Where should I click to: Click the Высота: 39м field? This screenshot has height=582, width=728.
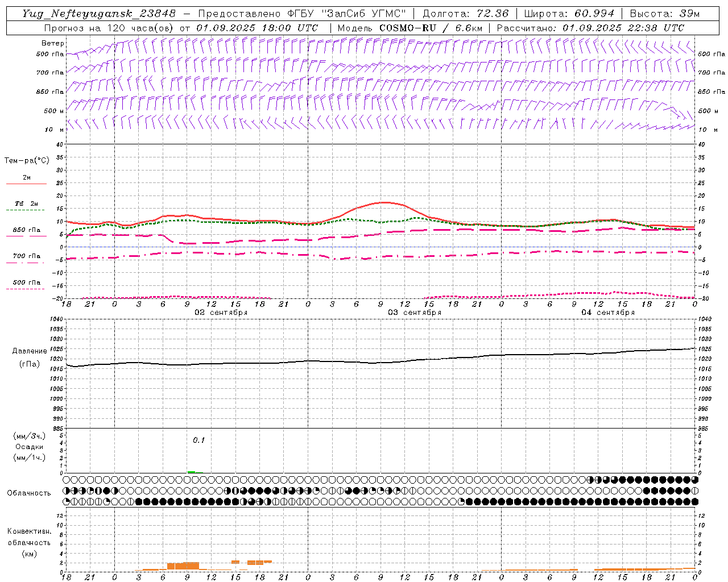(x=665, y=14)
